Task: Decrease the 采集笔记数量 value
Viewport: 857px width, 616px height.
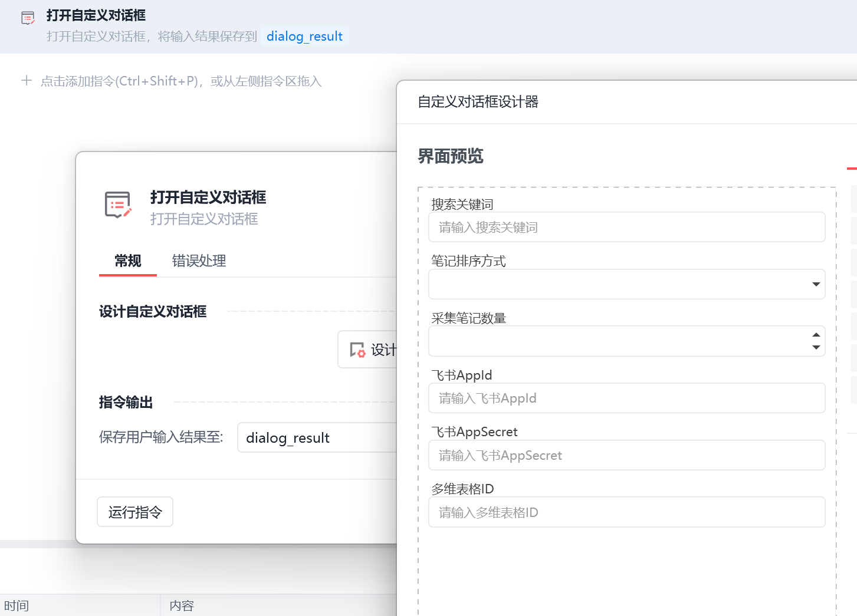Action: tap(816, 347)
